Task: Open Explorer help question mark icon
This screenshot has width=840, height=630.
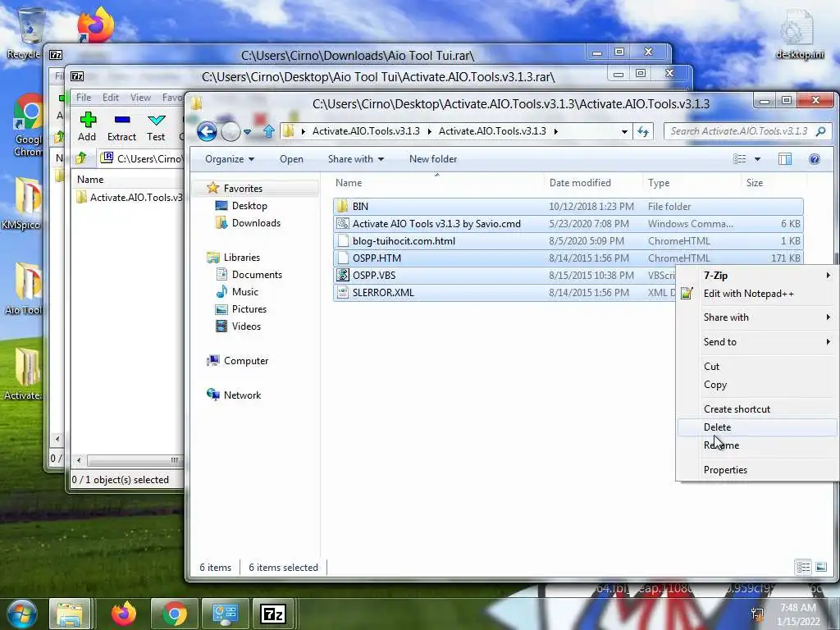Action: coord(815,159)
